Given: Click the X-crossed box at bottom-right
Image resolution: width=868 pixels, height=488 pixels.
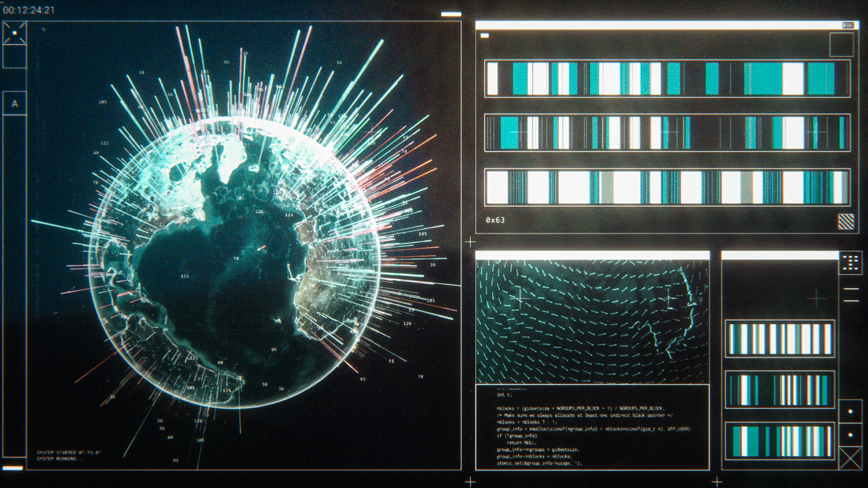Looking at the screenshot, I should [850, 459].
